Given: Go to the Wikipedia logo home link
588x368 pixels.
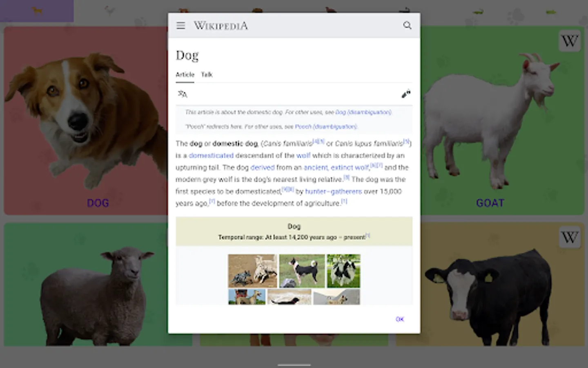Looking at the screenshot, I should [220, 25].
